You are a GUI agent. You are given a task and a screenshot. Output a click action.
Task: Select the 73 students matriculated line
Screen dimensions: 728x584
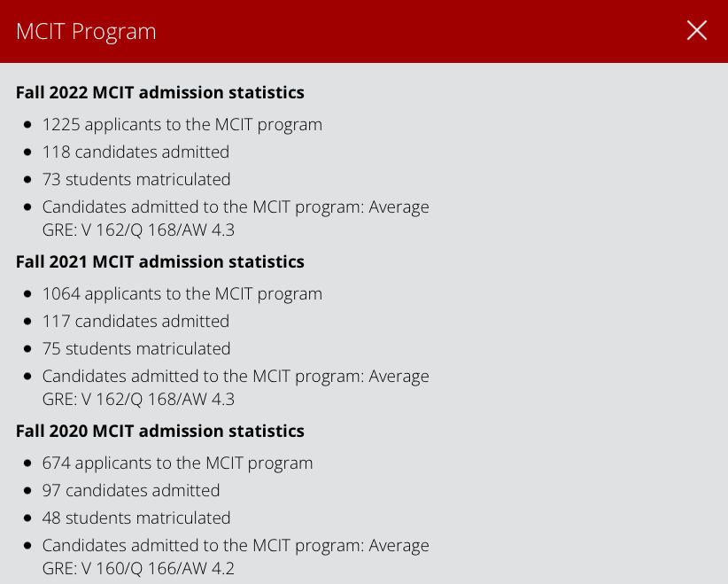point(136,179)
